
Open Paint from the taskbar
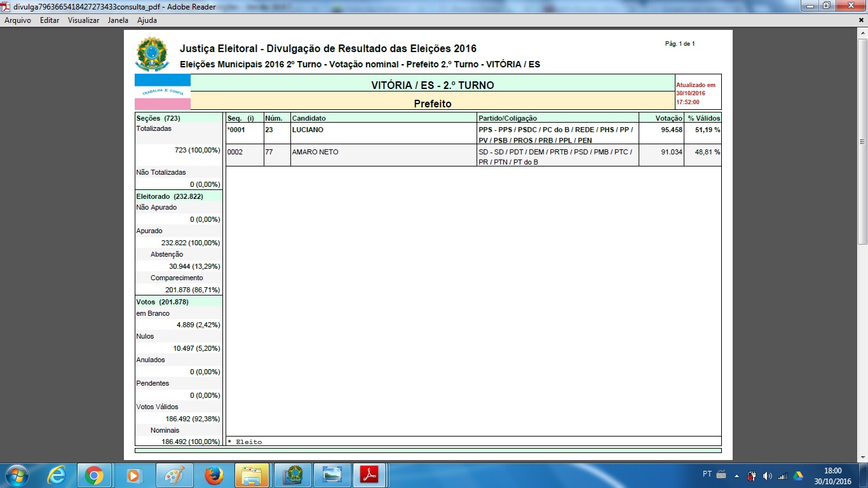point(173,475)
